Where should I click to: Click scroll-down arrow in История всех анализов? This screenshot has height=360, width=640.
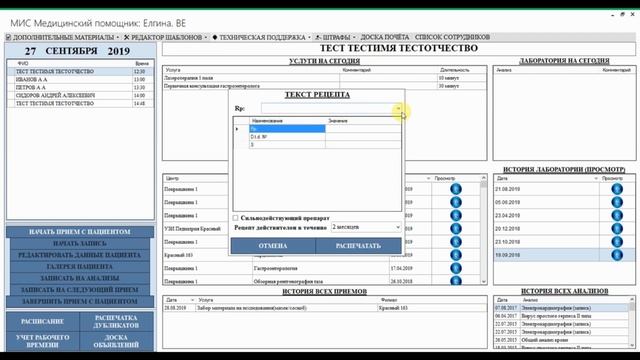point(632,345)
